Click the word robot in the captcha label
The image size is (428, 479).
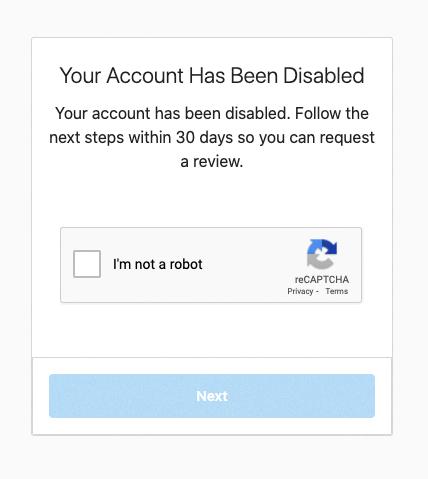click(x=186, y=264)
